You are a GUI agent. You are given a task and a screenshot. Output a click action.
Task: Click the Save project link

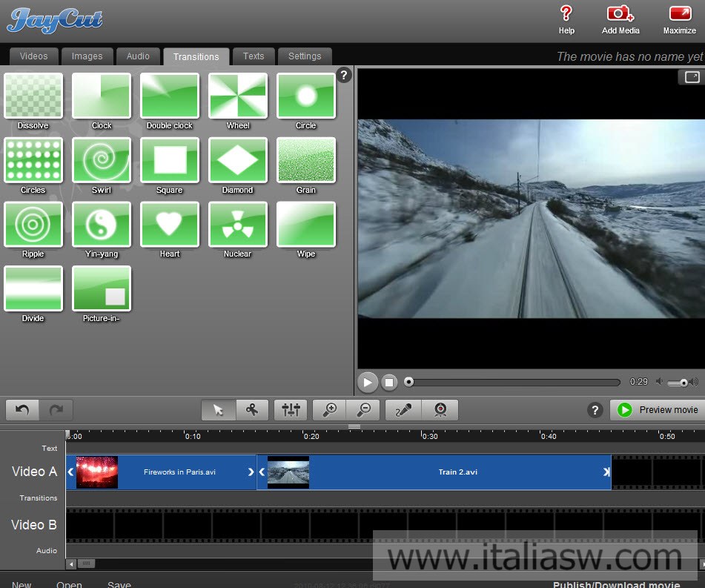[x=119, y=584]
